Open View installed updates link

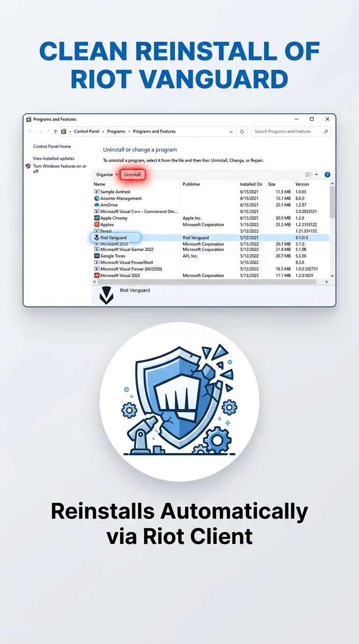[53, 159]
